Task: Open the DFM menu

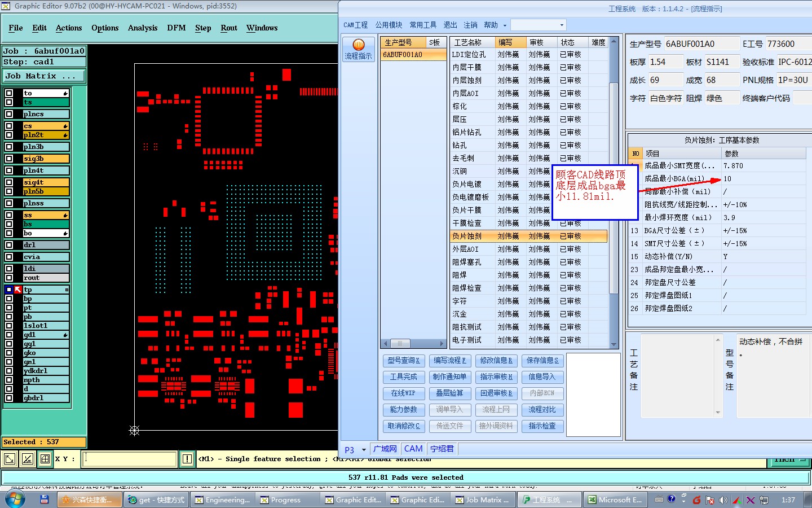Action: [x=176, y=28]
